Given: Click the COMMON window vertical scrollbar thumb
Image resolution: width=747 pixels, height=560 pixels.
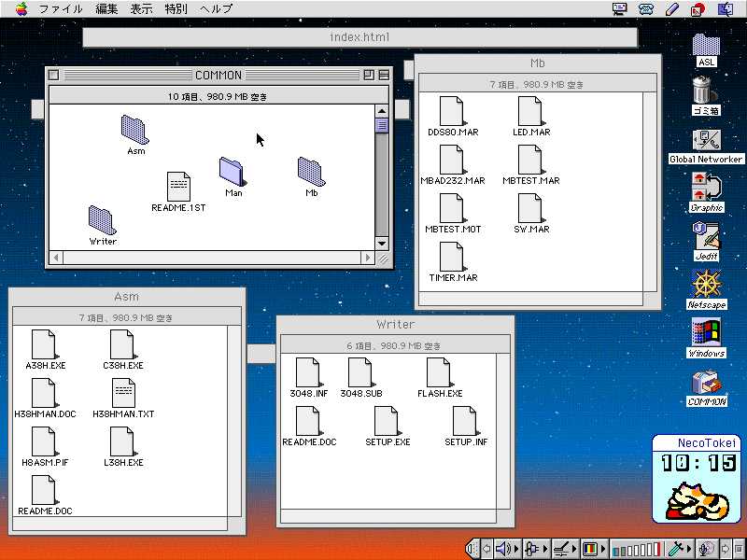Looking at the screenshot, I should tap(381, 125).
